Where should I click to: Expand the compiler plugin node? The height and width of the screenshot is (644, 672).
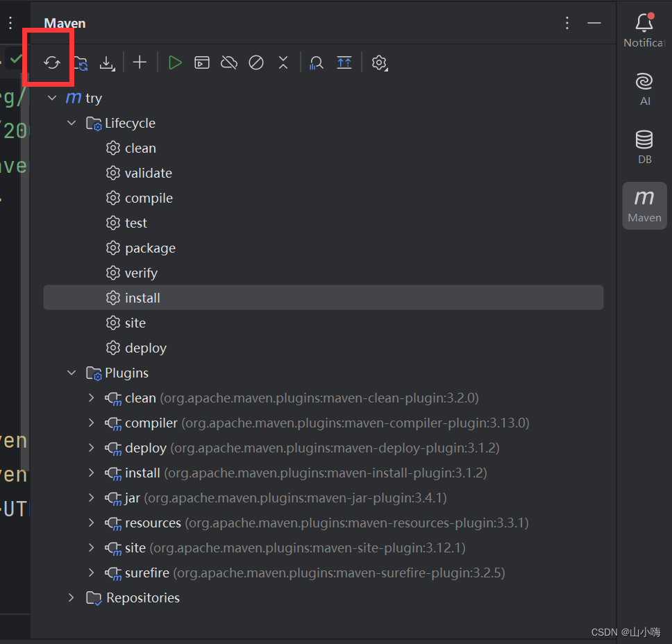(91, 423)
